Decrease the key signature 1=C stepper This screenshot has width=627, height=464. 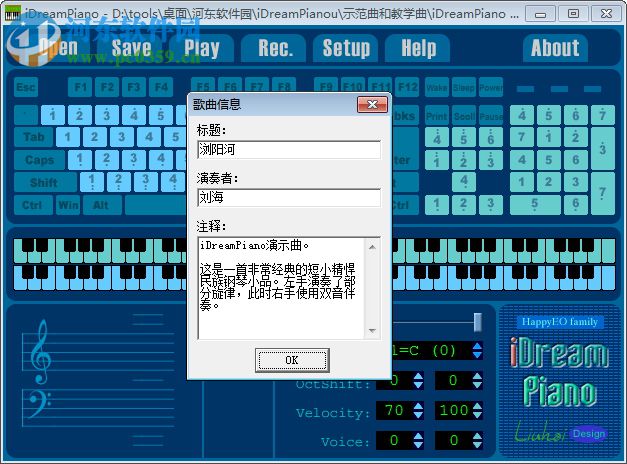point(477,355)
